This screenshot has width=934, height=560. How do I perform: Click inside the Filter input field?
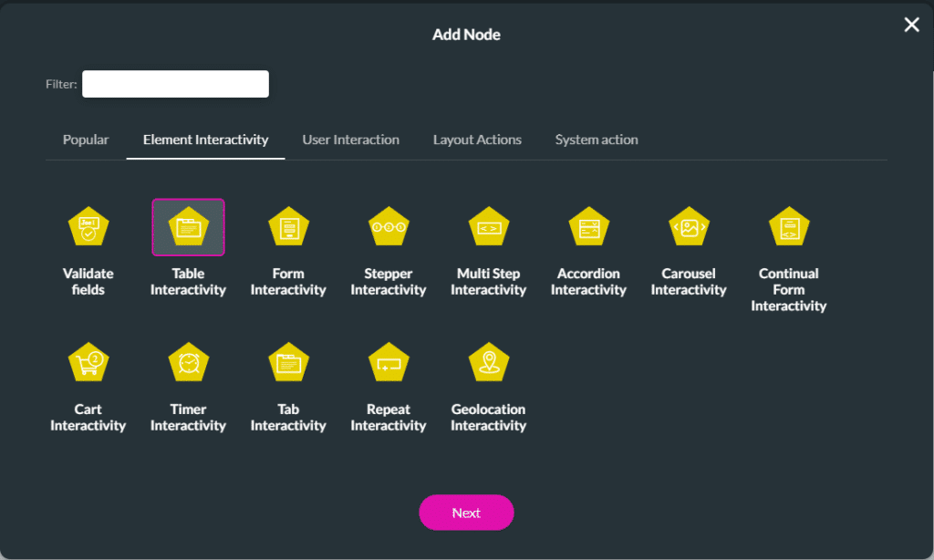(x=175, y=83)
